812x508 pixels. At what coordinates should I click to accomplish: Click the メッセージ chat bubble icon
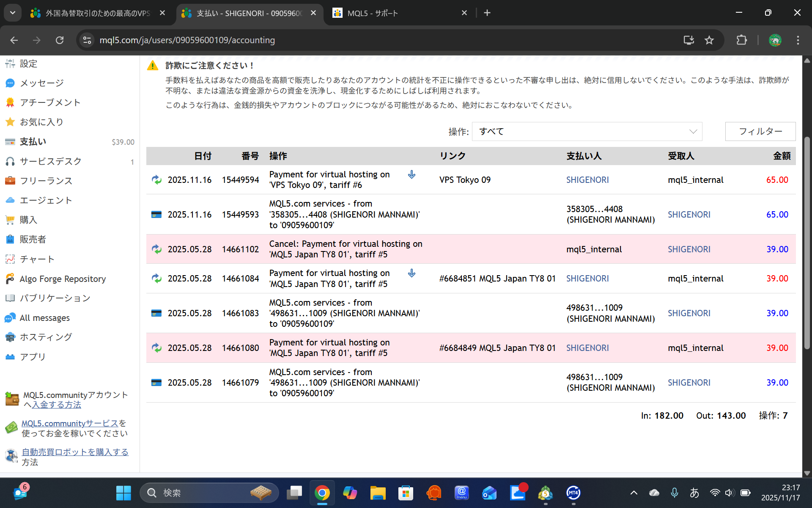pos(10,83)
